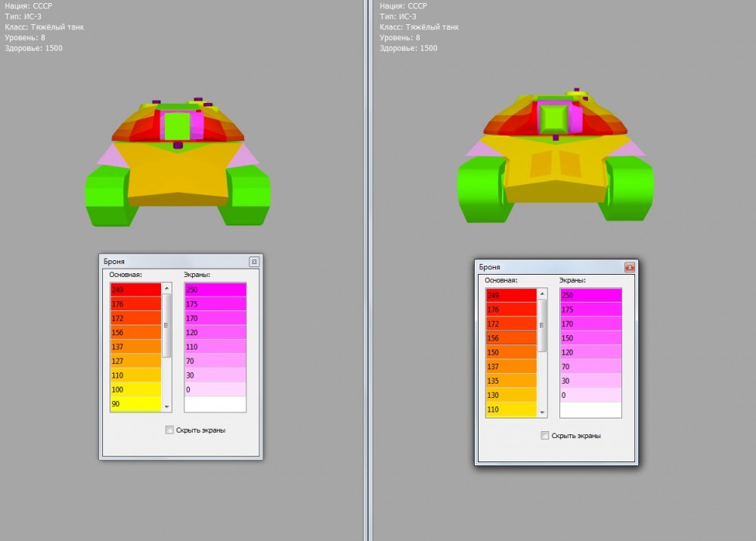Click scroll-down arrow in right Основная list
The image size is (756, 541).
(542, 412)
